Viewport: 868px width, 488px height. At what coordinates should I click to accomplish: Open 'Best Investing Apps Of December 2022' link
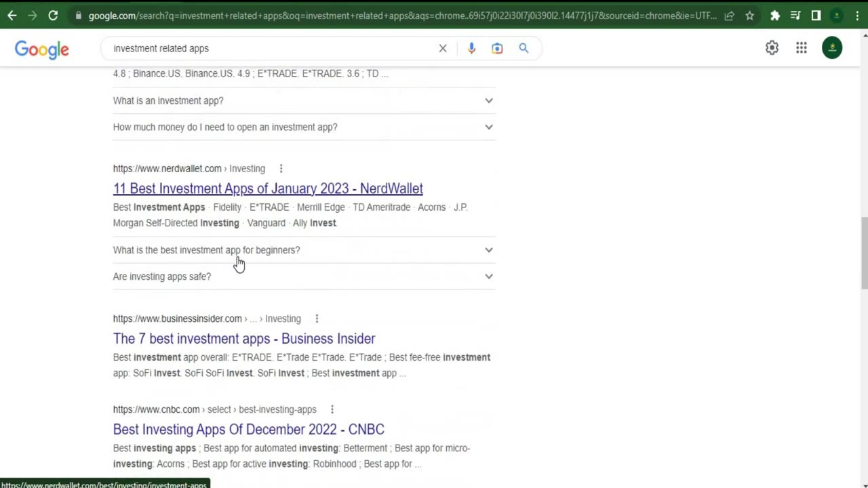[249, 429]
